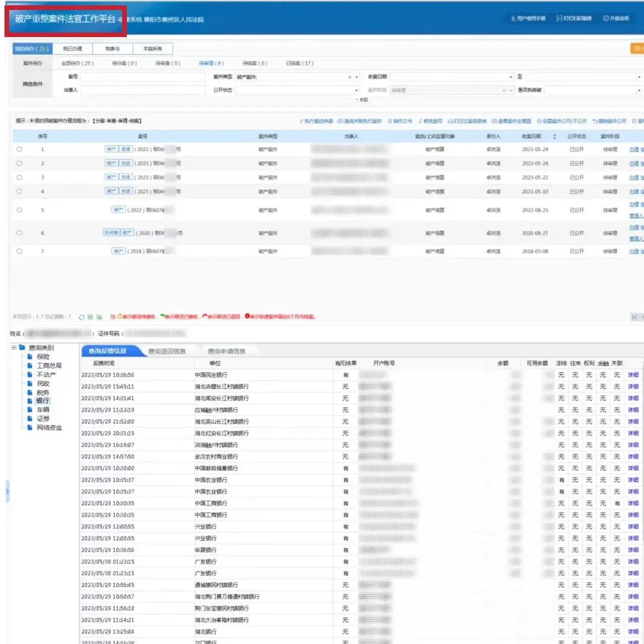Click the 保险 document icon in the tree

click(x=30, y=357)
